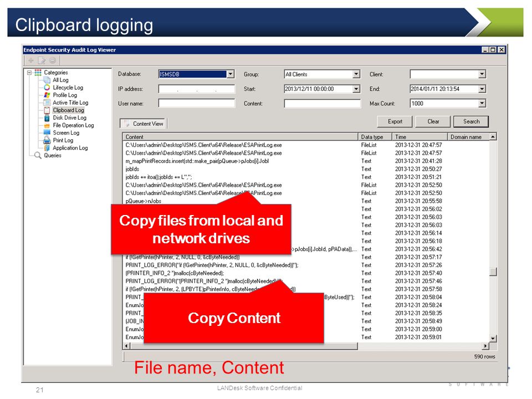The width and height of the screenshot is (532, 399).
Task: Click the Active Title Log icon
Action: point(47,103)
